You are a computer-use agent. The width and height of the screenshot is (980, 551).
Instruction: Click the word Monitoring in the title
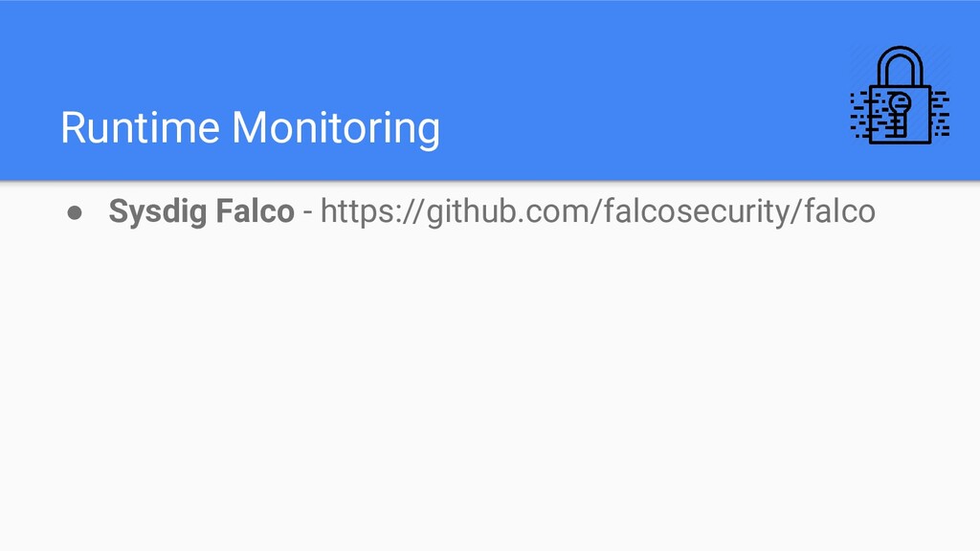336,129
